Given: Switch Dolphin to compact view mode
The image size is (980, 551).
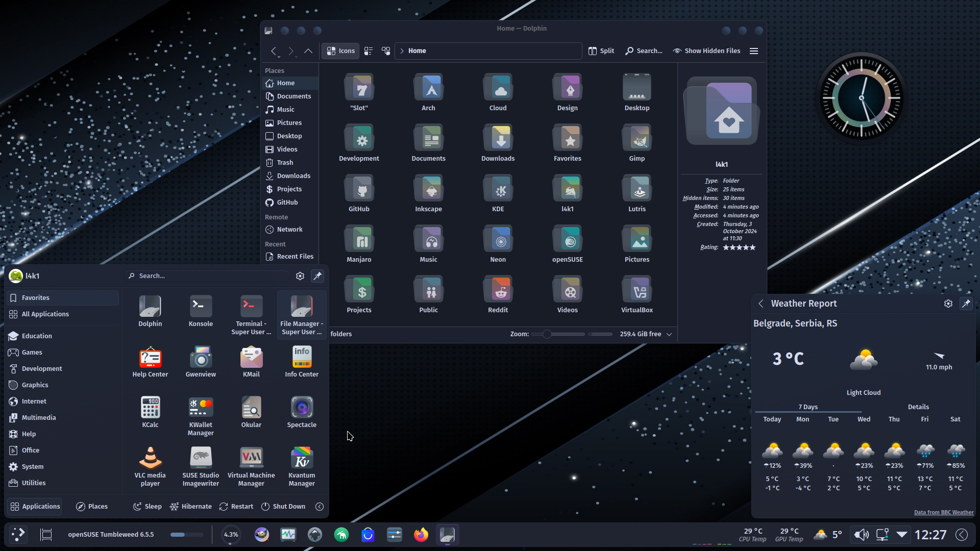Looking at the screenshot, I should click(369, 51).
